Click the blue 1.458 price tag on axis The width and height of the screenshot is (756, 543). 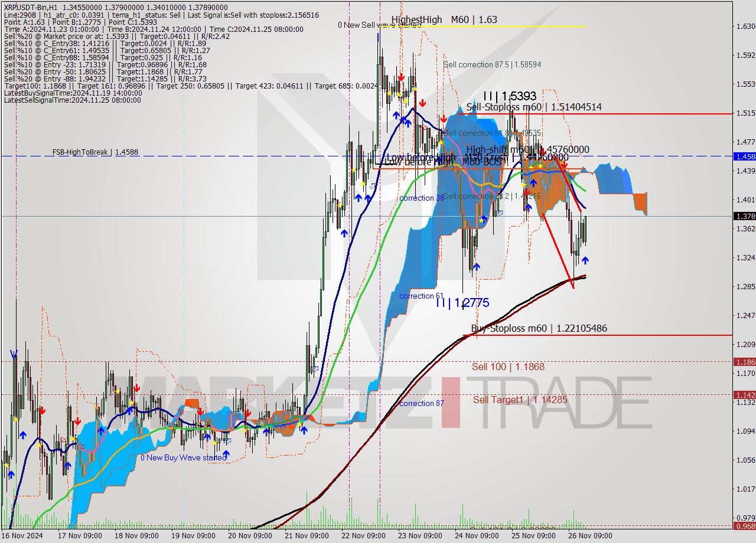click(x=744, y=156)
